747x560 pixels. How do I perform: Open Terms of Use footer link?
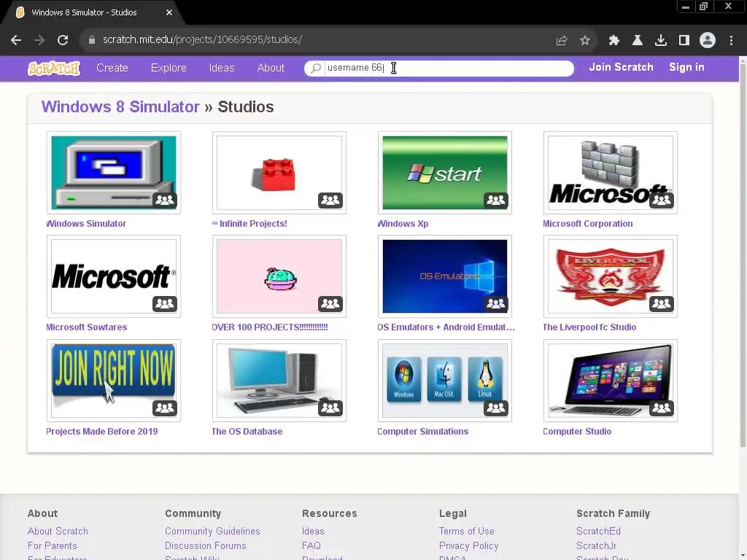(x=466, y=531)
